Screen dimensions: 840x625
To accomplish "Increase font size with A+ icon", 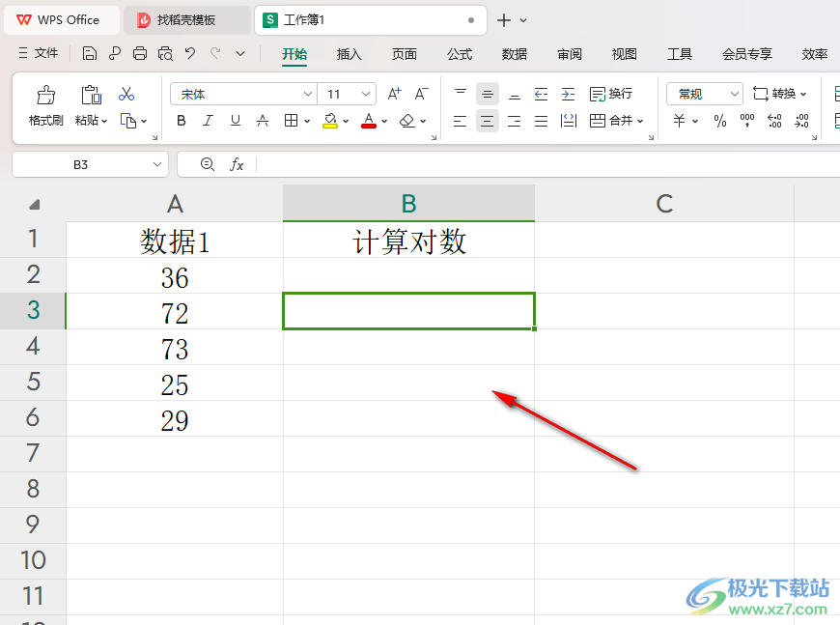I will [x=394, y=94].
